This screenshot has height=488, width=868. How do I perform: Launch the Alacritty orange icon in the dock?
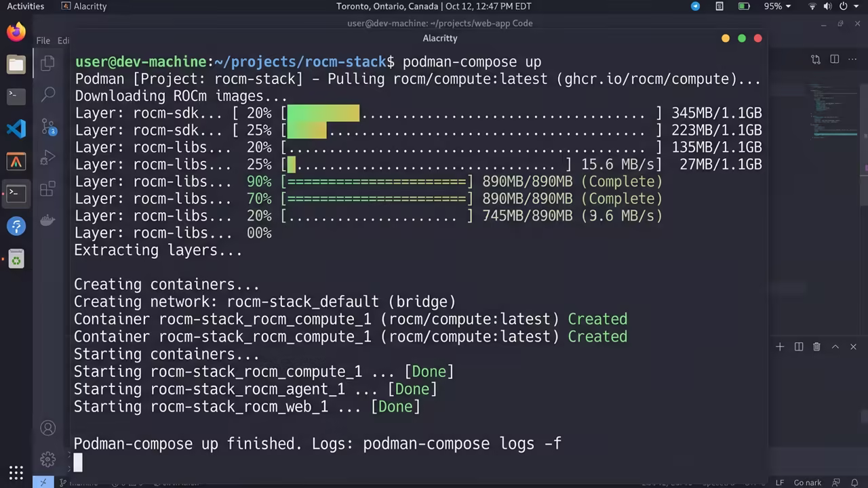[x=16, y=161]
